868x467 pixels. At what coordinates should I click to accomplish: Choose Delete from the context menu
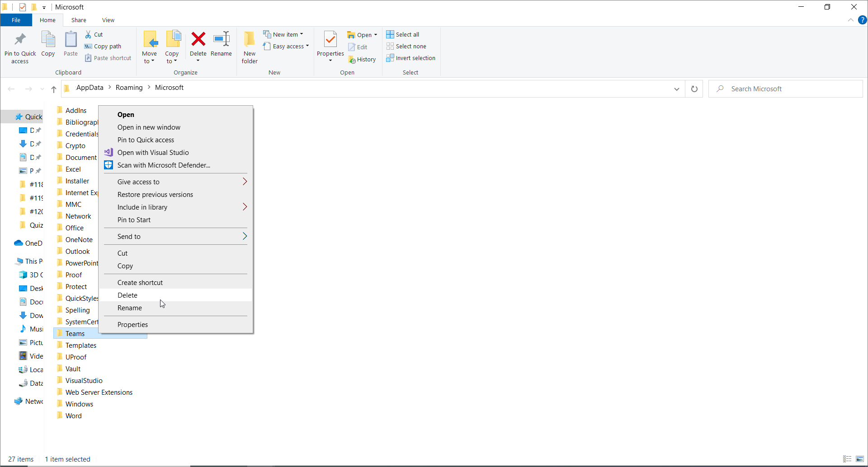click(x=127, y=295)
